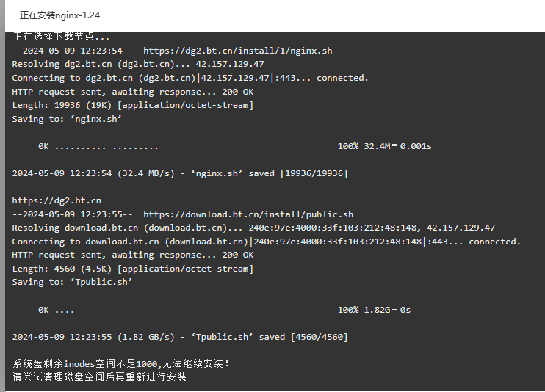The width and height of the screenshot is (545, 392).
Task: Click the 100% 1.82G=0s progress text
Action: (x=374, y=310)
